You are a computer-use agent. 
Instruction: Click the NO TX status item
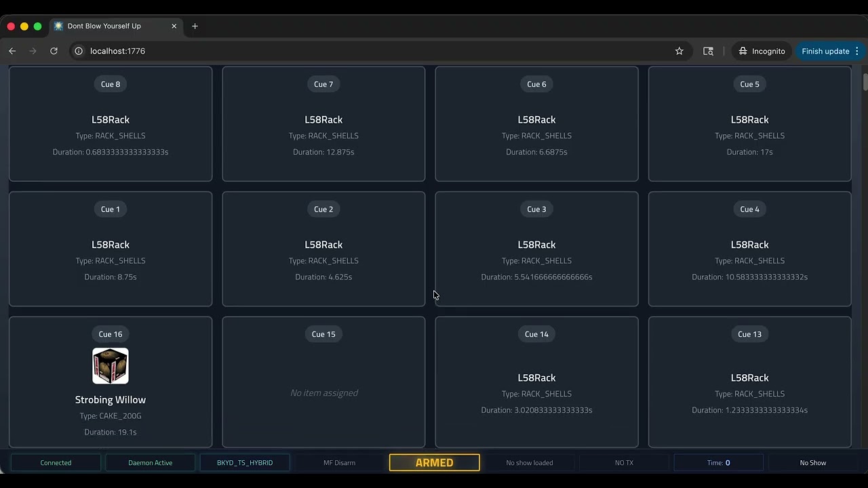(624, 463)
